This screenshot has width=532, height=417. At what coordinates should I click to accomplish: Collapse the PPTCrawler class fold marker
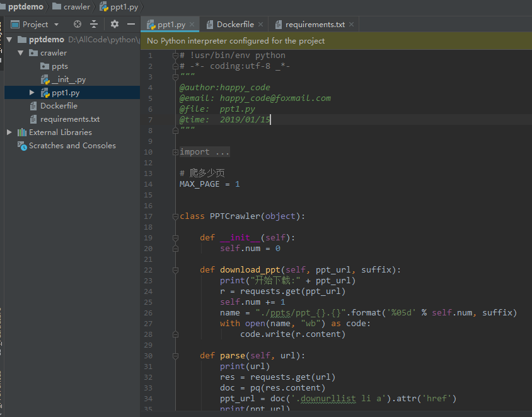175,216
